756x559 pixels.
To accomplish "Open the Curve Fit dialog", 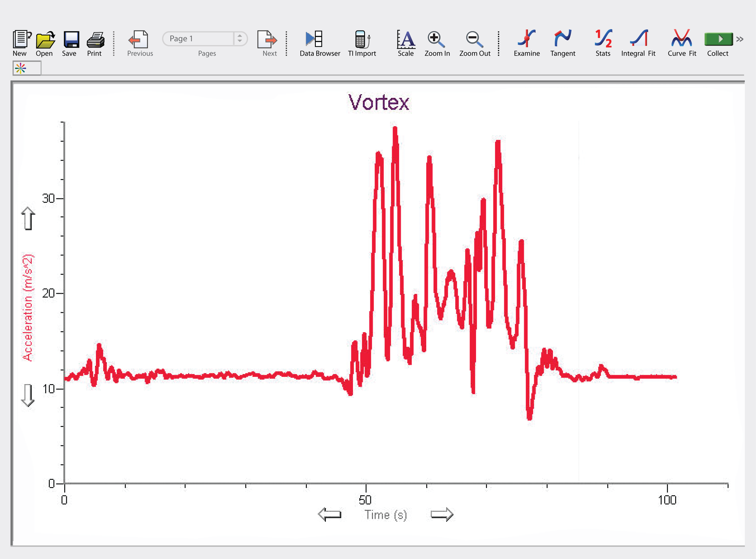I will coord(682,38).
